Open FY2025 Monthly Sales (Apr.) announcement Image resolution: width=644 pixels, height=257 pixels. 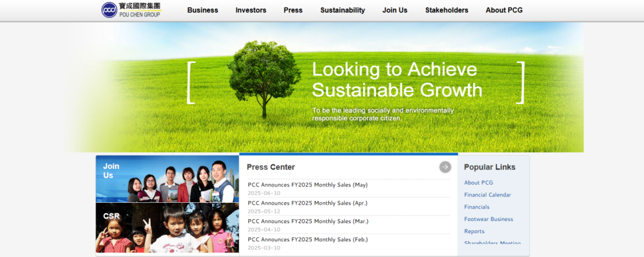(x=308, y=203)
